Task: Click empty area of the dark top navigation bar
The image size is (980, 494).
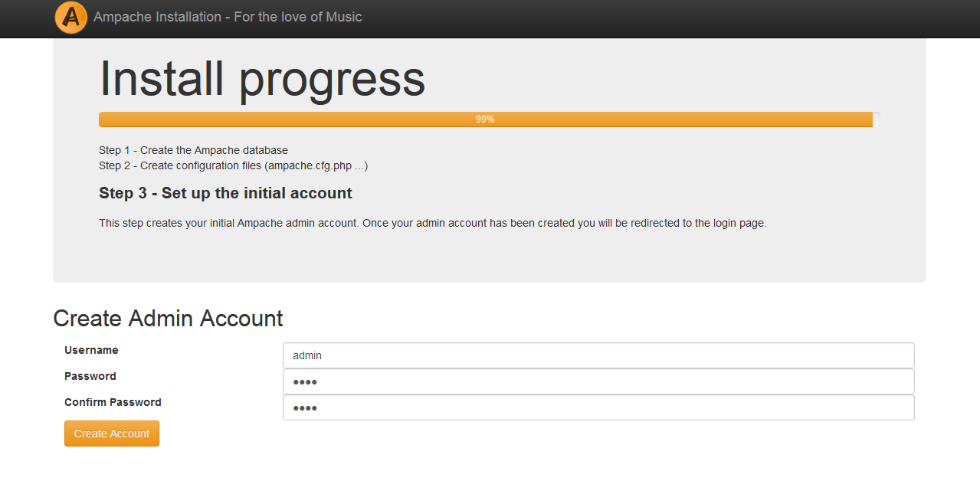Action: click(x=651, y=18)
